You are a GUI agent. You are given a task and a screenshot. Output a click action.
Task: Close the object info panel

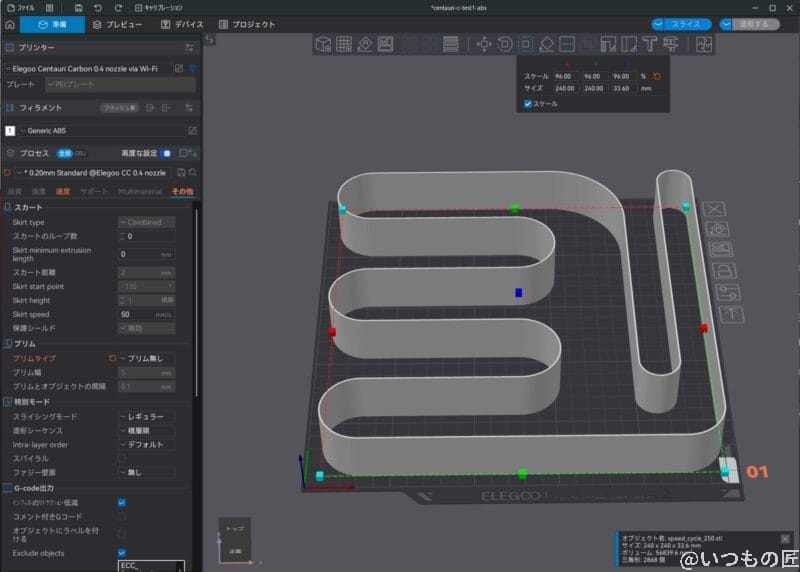click(785, 539)
